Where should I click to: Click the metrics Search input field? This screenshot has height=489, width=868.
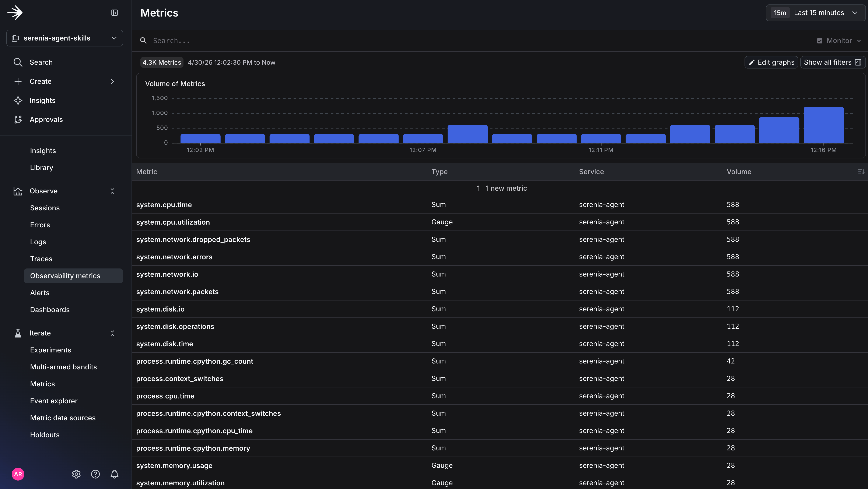point(472,41)
